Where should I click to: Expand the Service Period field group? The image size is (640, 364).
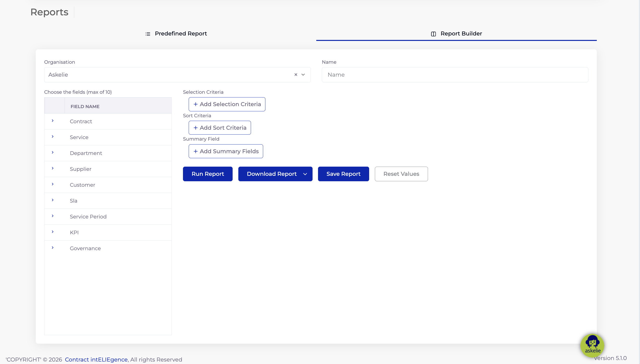point(53,216)
